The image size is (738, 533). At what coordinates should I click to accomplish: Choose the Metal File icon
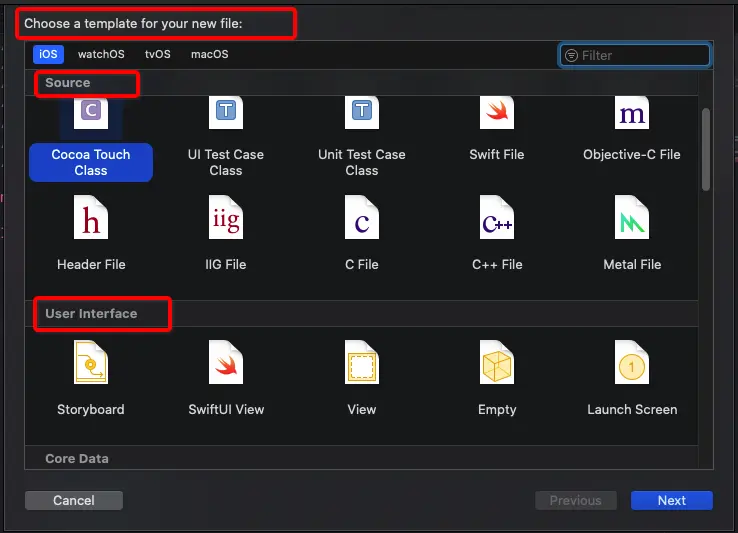click(x=632, y=217)
